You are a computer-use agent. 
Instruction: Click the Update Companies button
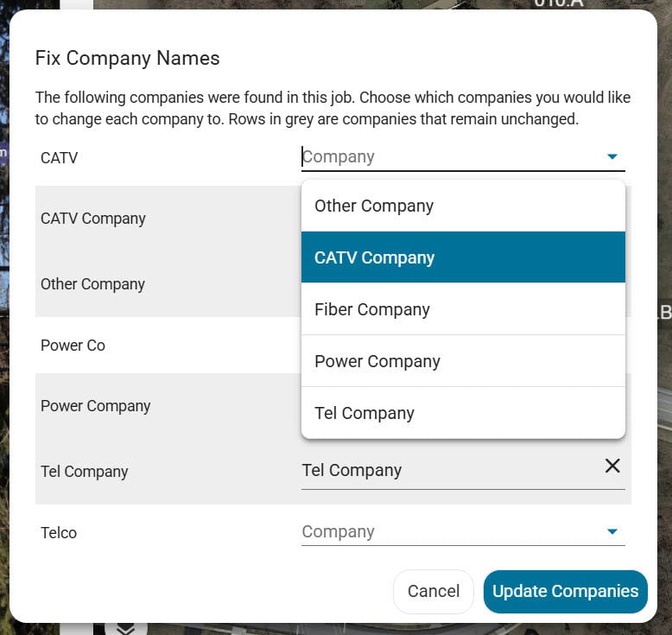(x=565, y=591)
